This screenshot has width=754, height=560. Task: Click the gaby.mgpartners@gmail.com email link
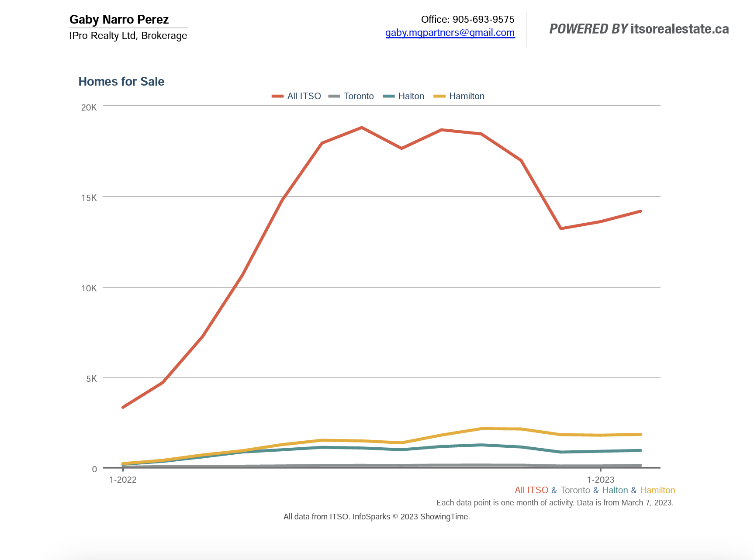(x=450, y=33)
